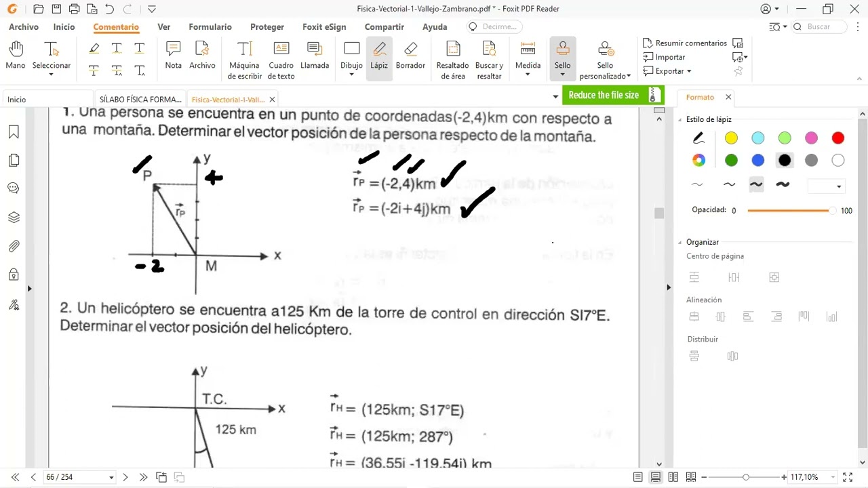
Task: Choose thickest pencil line style
Action: (x=783, y=184)
